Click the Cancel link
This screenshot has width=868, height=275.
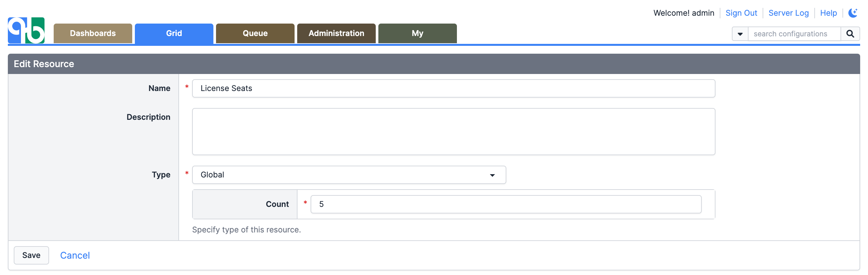pyautogui.click(x=75, y=255)
